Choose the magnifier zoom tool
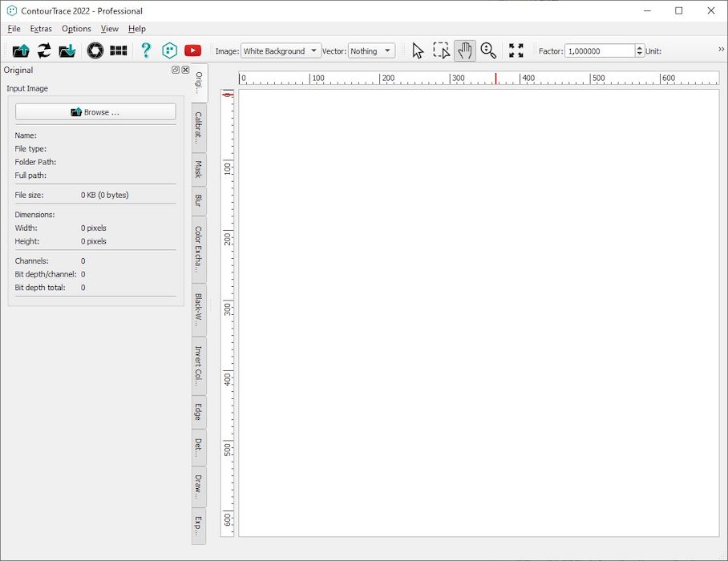Screen dimensions: 728x561 (488, 50)
